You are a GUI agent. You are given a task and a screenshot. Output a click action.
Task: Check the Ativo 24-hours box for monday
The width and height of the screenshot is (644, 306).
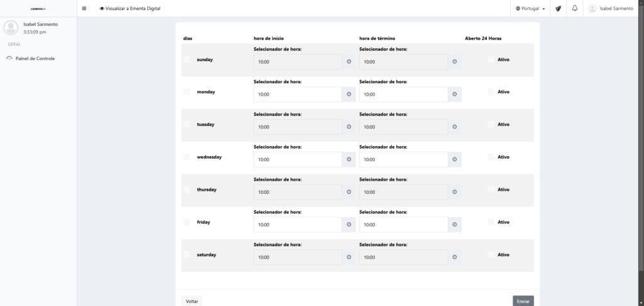(491, 91)
